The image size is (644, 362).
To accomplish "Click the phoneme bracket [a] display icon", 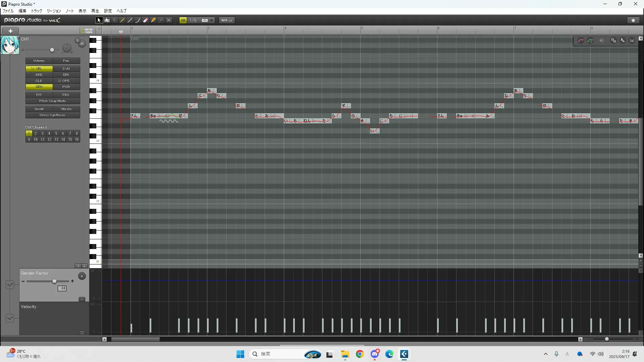I will 632,41.
